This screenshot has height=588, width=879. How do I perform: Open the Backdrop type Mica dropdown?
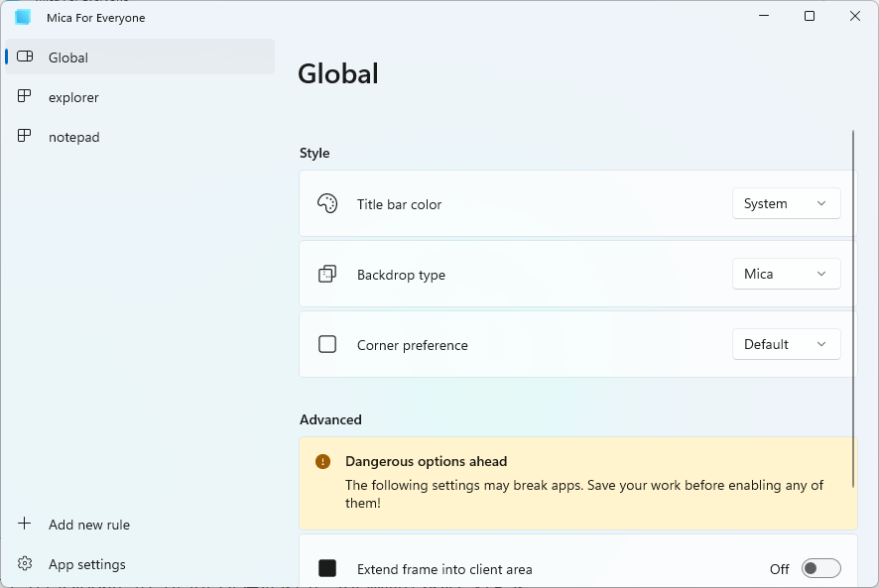[x=787, y=274]
